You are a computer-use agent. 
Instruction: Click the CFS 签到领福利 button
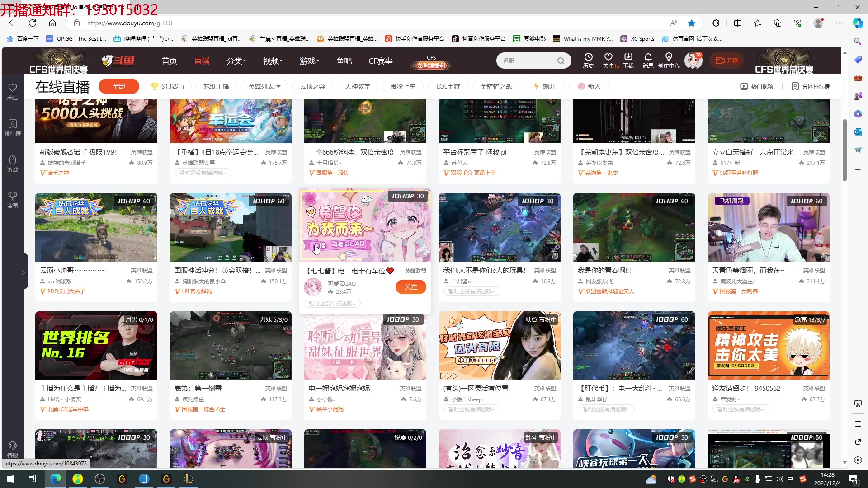[x=431, y=62]
